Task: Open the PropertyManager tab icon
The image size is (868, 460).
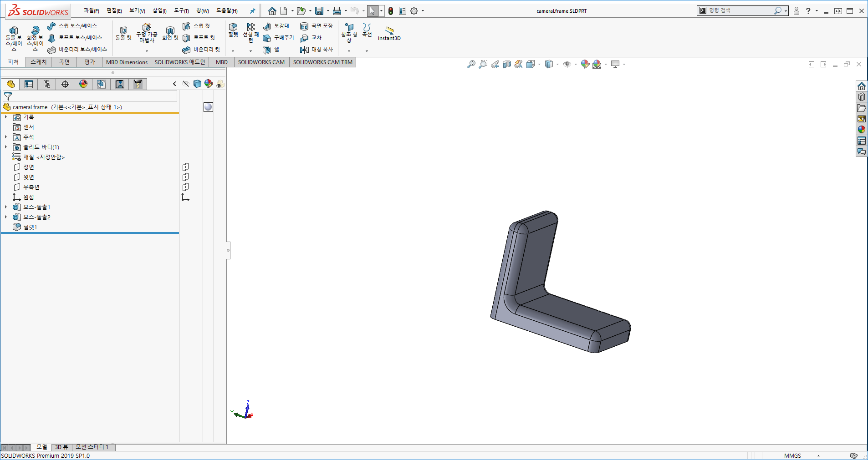Action: [29, 84]
